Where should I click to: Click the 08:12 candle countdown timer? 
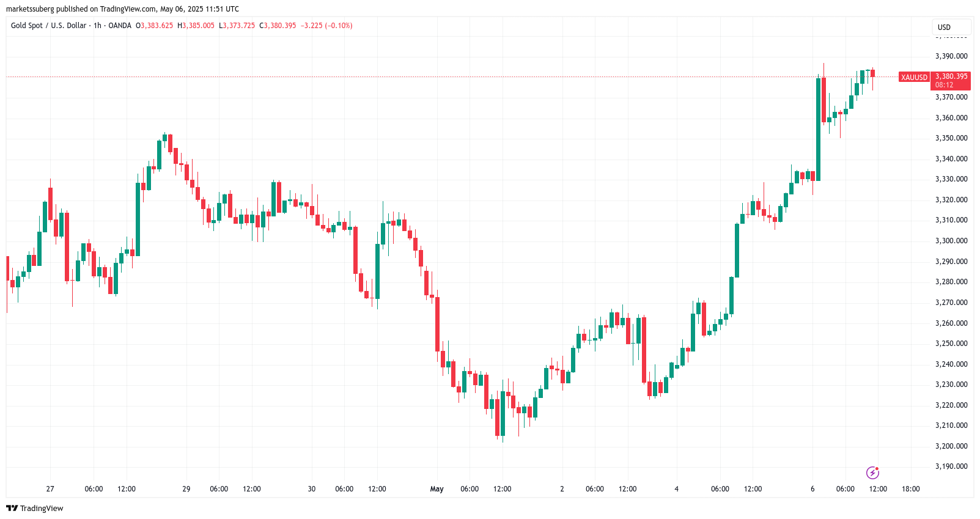point(944,85)
